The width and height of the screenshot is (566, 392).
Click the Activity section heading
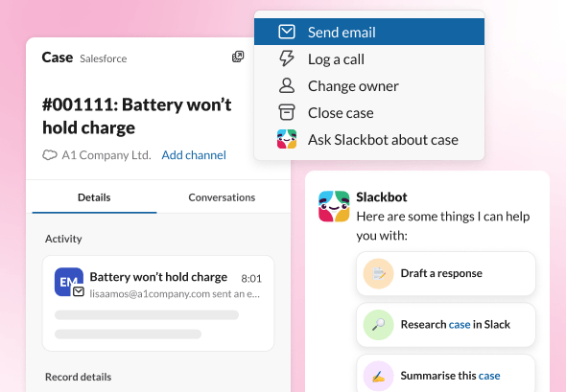pos(63,239)
